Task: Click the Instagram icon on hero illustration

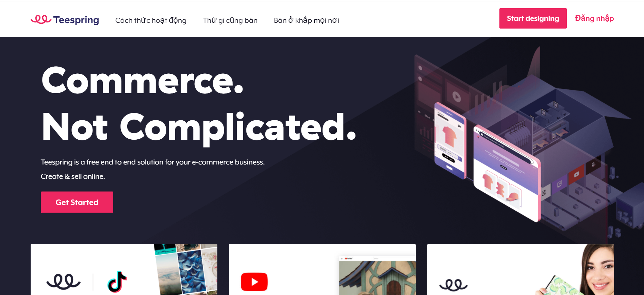Action: coord(544,193)
